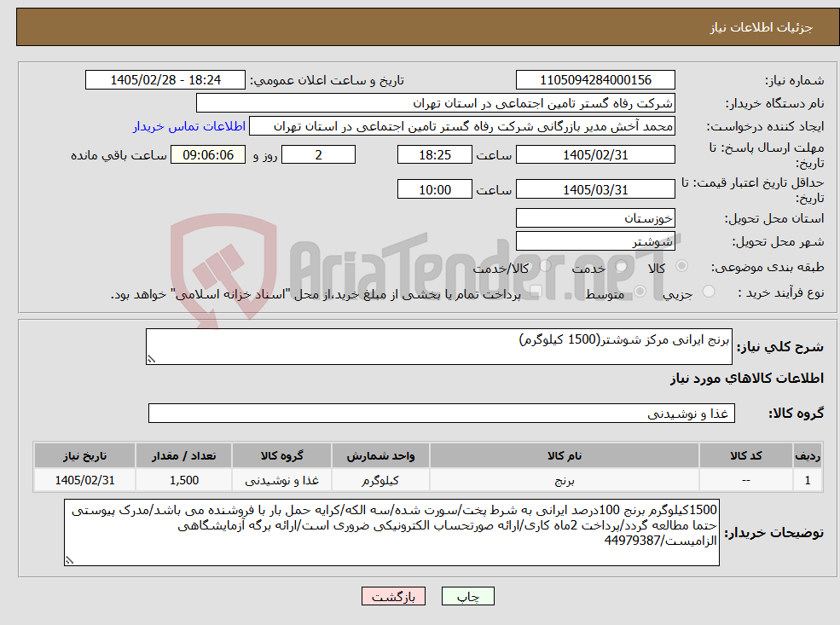Click response deadline date 1405/02/31 field
This screenshot has height=625, width=840.
pyautogui.click(x=595, y=155)
